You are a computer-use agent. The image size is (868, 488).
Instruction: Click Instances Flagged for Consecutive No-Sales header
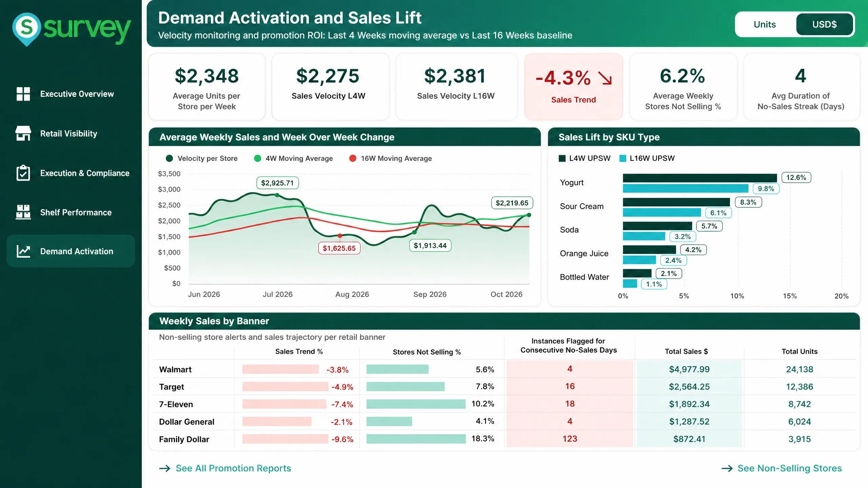[569, 346]
